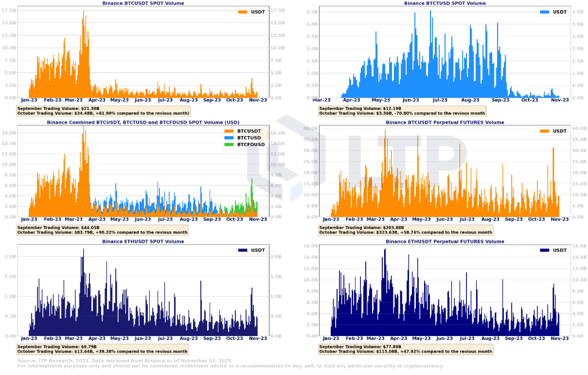This screenshot has height=375, width=588.
Task: Click the 'Mar-23' x-axis label in BTCTUSD chart
Action: 321,100
